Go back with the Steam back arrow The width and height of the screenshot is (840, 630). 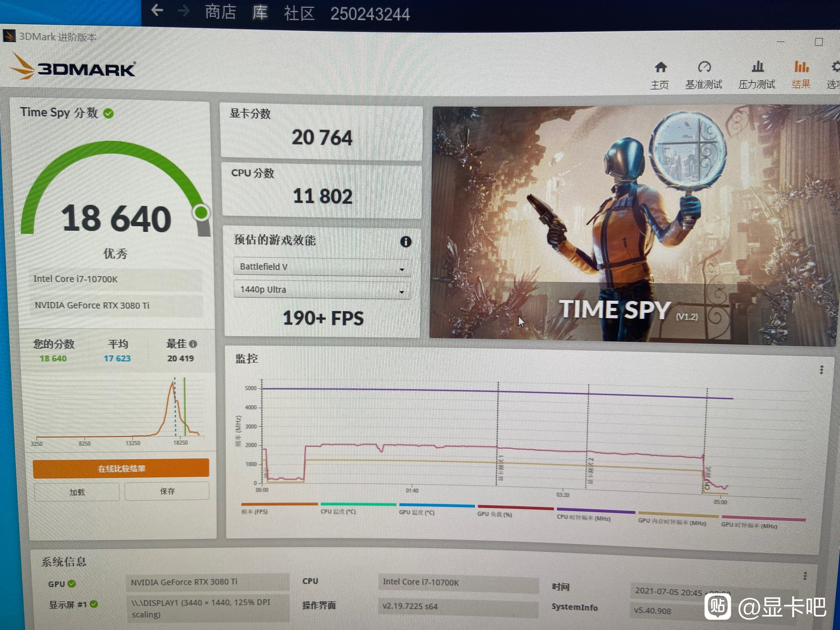click(x=157, y=10)
